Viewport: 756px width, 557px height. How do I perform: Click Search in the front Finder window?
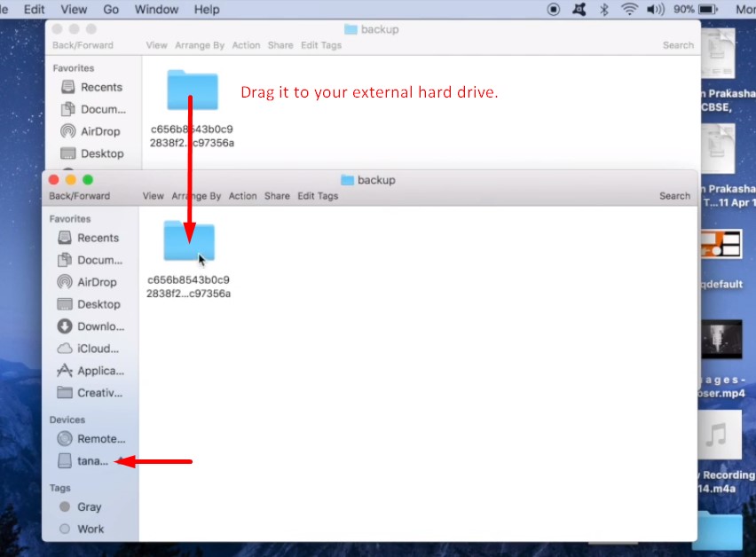click(674, 196)
